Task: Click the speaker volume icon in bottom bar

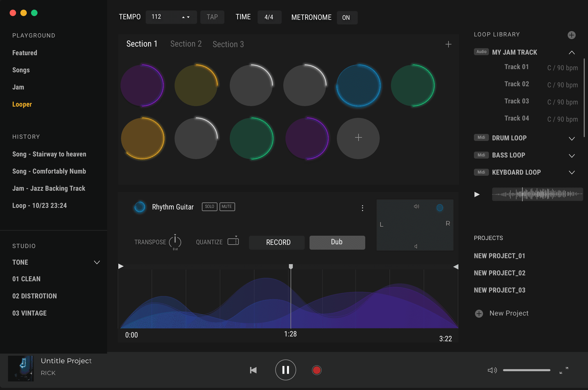Action: 492,370
